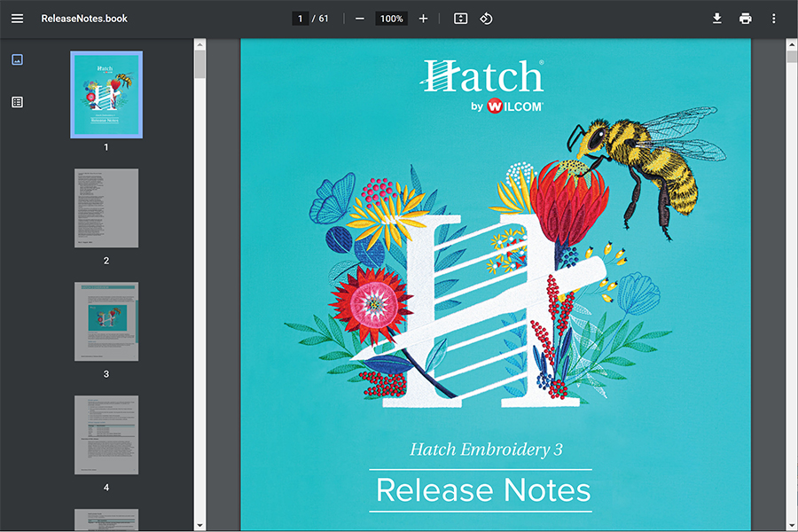Viewport: 798px width, 532px height.
Task: Click the page number input field
Action: click(x=301, y=19)
